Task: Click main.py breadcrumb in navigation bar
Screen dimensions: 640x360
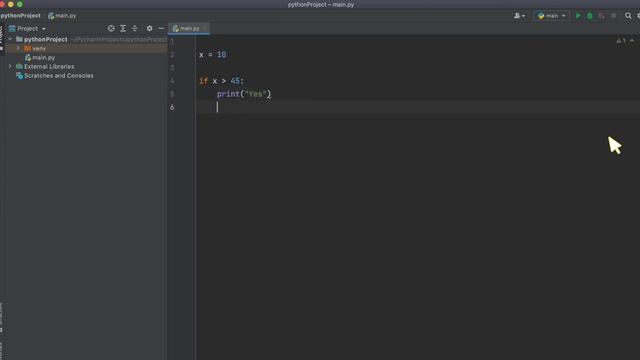Action: point(62,16)
